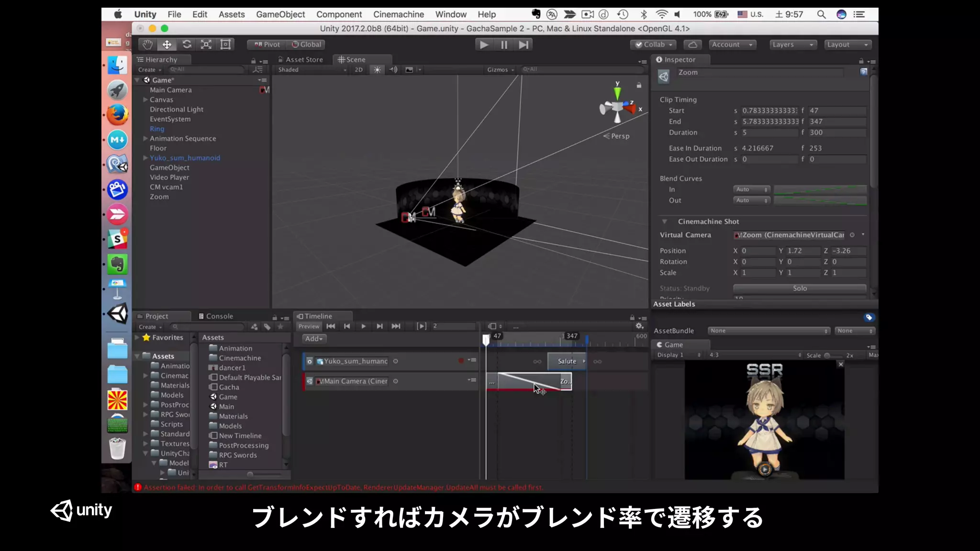Open scene effects image icon
The width and height of the screenshot is (980, 551).
409,70
